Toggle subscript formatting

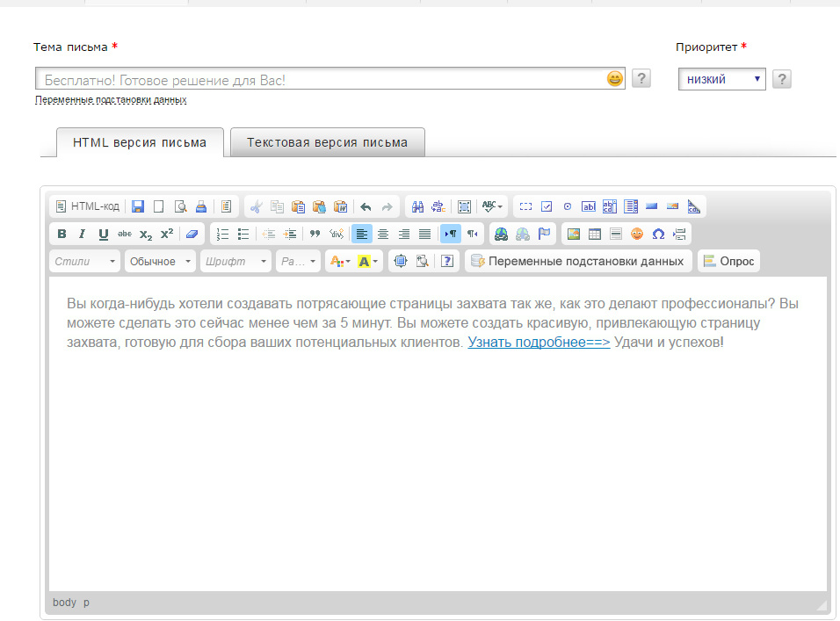[146, 234]
